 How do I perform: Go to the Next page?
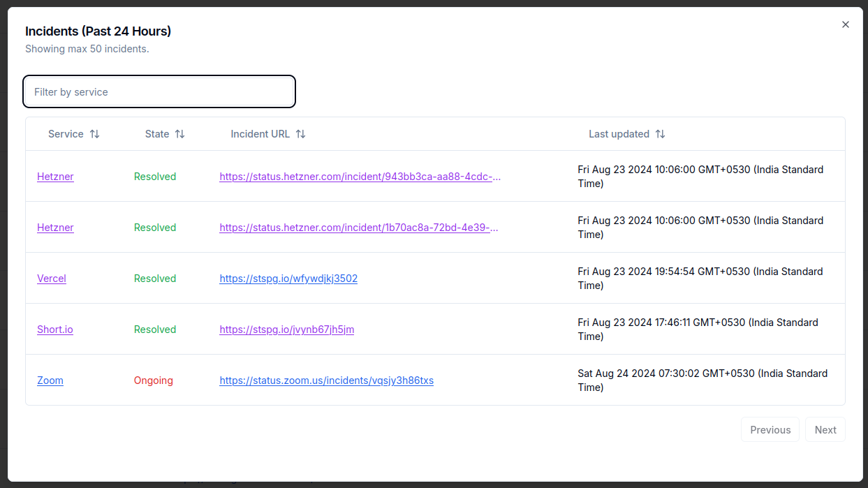[825, 430]
